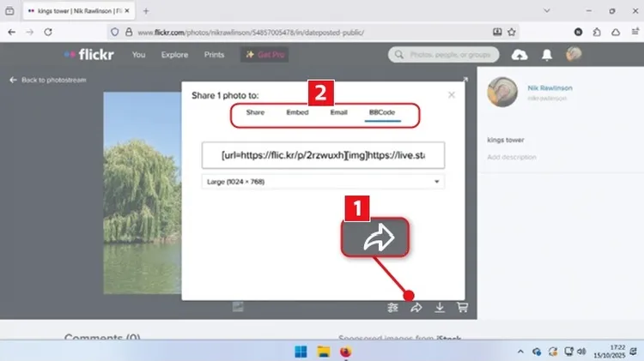Open Windows Start menu
This screenshot has width=644, height=361.
pos(300,352)
